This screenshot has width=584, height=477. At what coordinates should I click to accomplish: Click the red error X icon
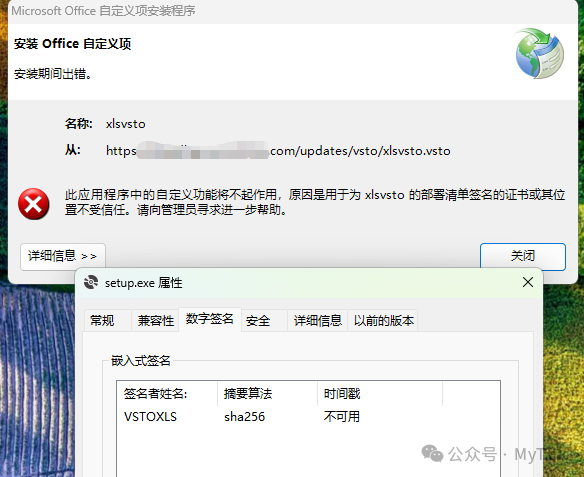pos(34,204)
